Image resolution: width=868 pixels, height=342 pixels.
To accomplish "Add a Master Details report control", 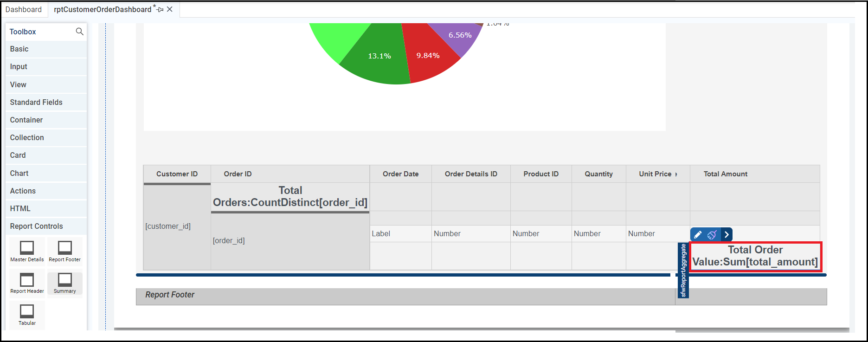I will point(27,252).
